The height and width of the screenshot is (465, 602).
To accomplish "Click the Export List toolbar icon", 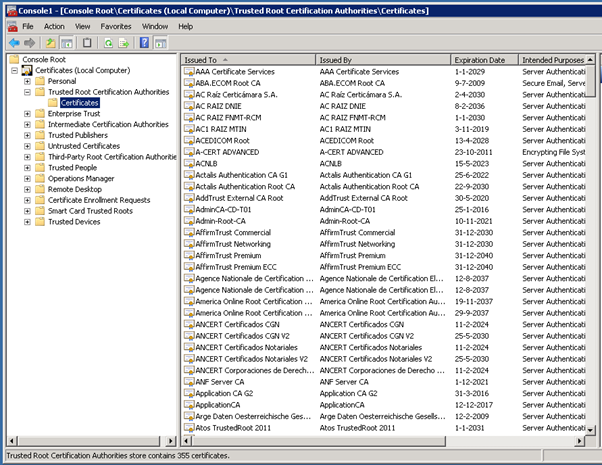I will 122,44.
